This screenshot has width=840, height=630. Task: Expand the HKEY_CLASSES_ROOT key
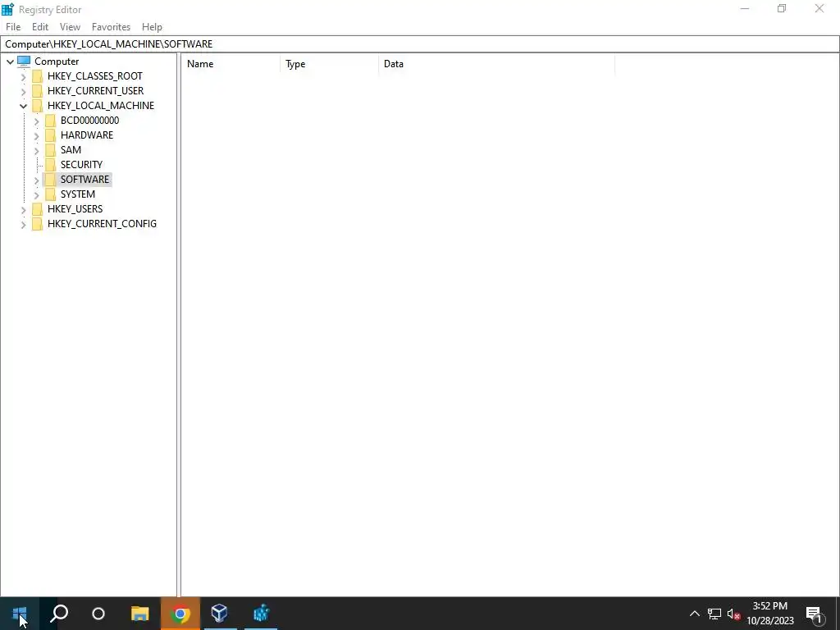pos(23,76)
